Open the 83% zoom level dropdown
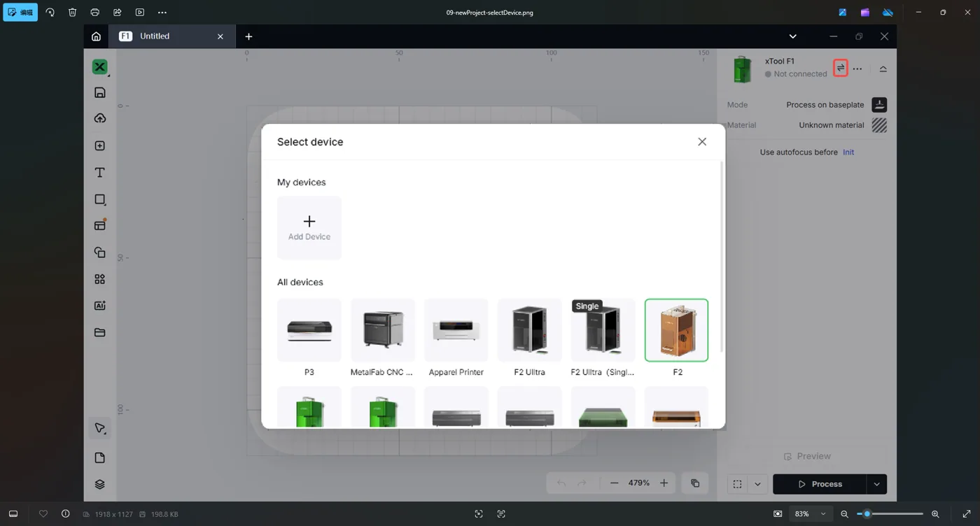This screenshot has width=980, height=526. (x=809, y=514)
